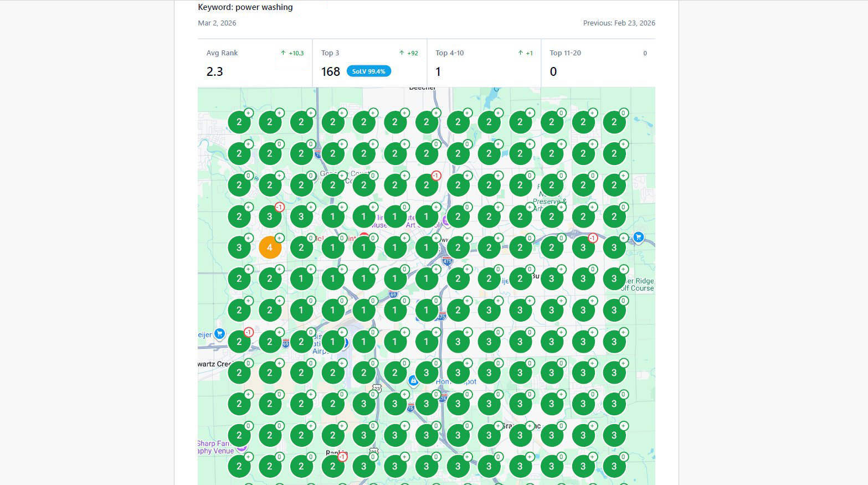
Task: Open the Avg Rank stat card
Action: coord(255,63)
